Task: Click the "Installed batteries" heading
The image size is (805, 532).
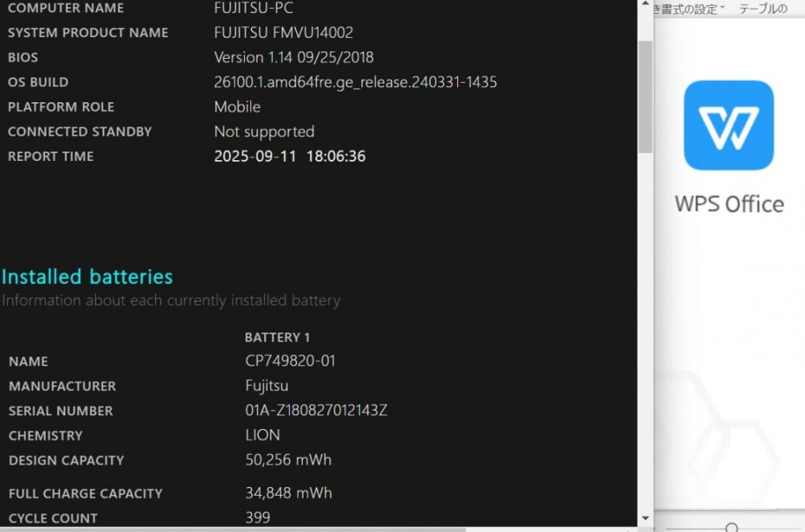Action: 87,276
